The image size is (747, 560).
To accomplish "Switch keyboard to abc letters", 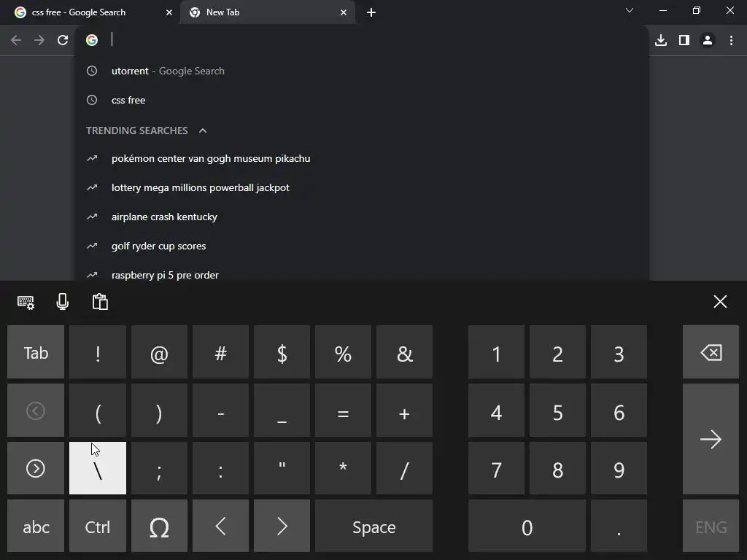I will point(36,526).
